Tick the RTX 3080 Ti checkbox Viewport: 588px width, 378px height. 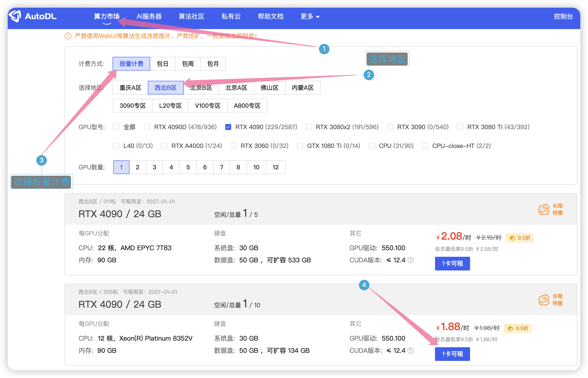(x=460, y=127)
